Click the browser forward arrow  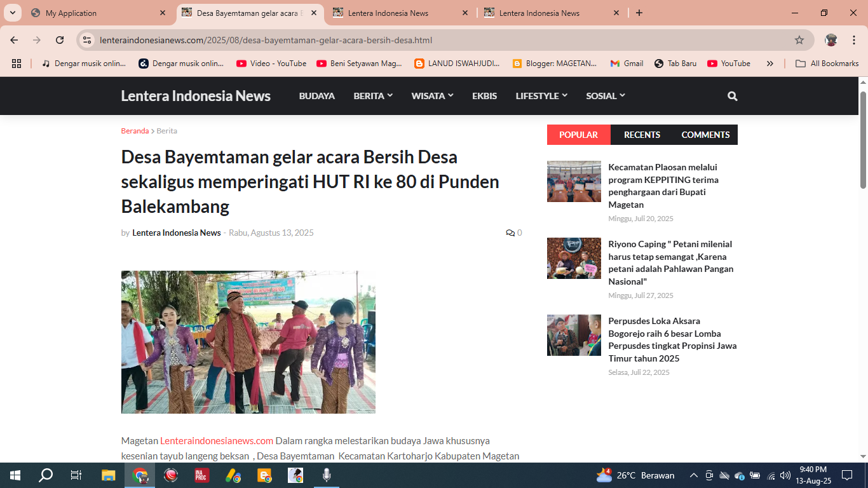pyautogui.click(x=37, y=40)
